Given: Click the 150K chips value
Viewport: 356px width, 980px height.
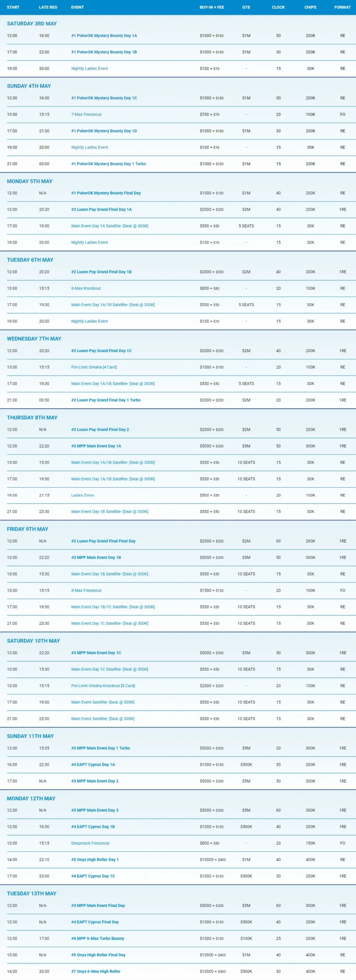Looking at the screenshot, I should pyautogui.click(x=310, y=843).
